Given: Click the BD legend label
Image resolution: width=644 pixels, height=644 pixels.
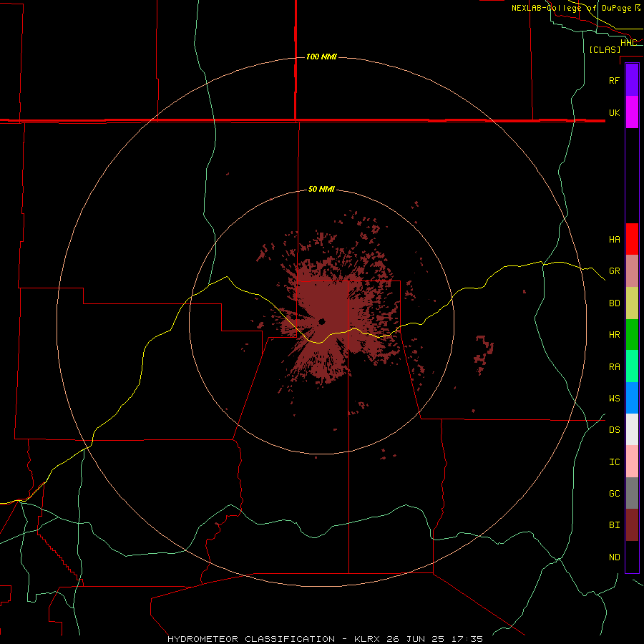Looking at the screenshot, I should (615, 303).
